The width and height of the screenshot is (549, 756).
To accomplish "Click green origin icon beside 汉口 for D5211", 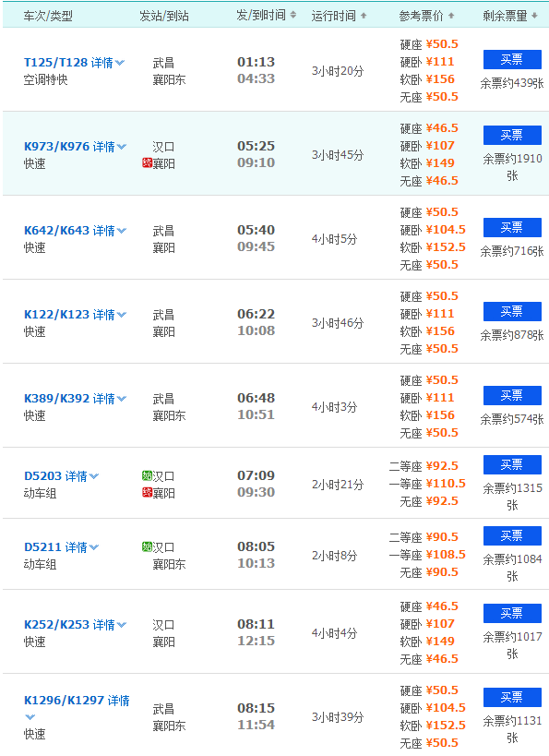I will click(147, 546).
